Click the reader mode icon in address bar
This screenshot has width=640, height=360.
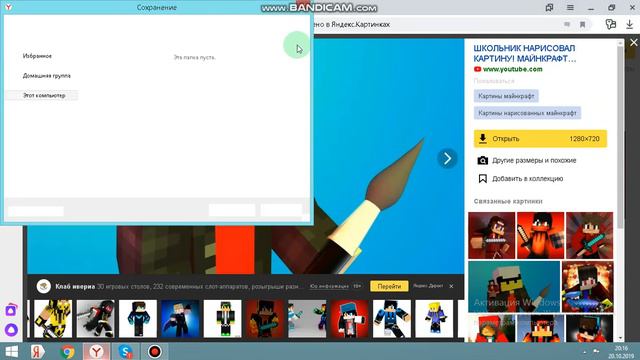coord(567,25)
